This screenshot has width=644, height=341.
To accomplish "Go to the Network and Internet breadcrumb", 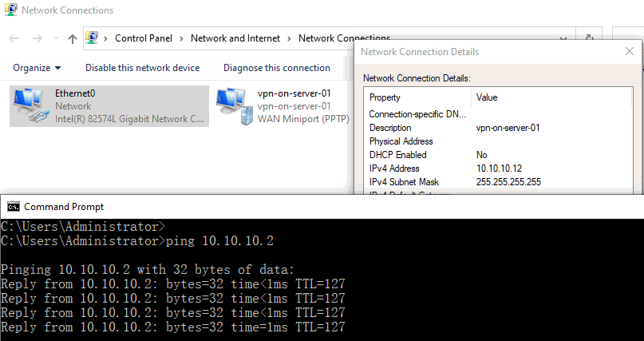I will click(235, 38).
